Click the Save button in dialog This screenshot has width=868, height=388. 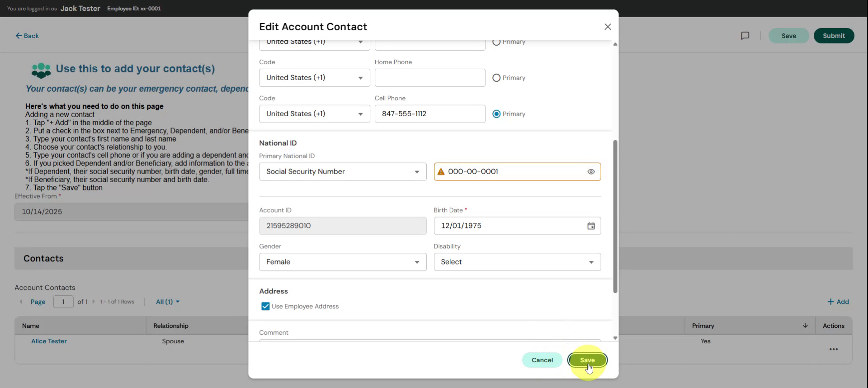[x=587, y=360]
